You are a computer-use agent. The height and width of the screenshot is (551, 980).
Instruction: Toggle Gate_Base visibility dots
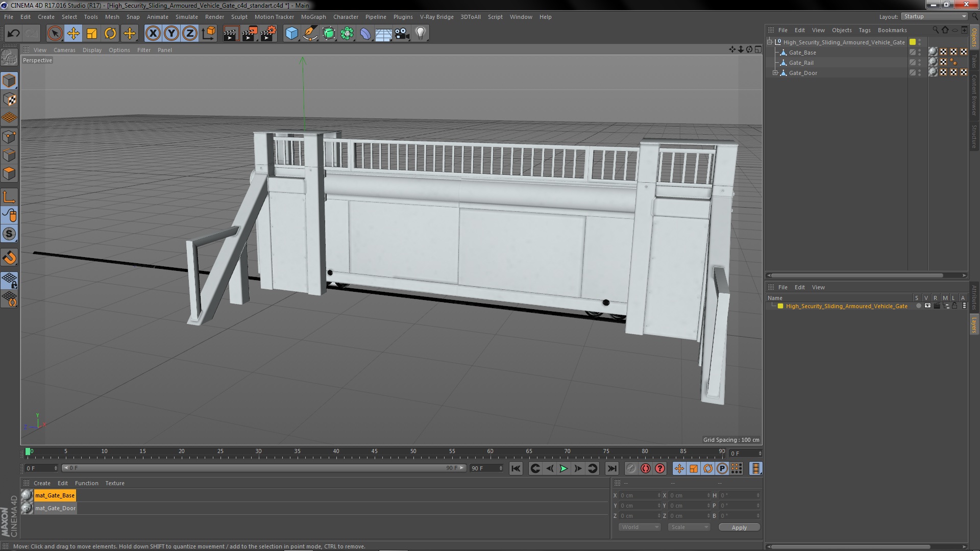coord(920,53)
